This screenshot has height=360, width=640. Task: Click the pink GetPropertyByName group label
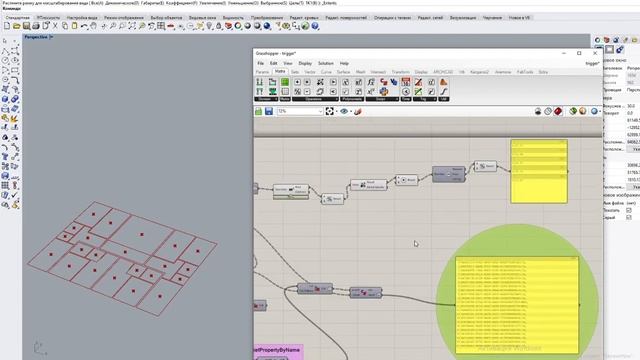[x=278, y=350]
